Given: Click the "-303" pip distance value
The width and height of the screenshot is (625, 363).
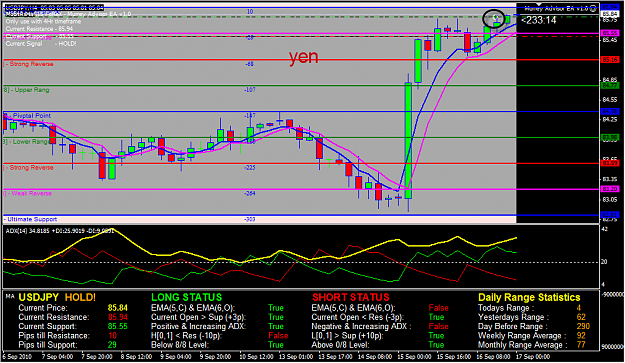Looking at the screenshot, I should pos(250,220).
